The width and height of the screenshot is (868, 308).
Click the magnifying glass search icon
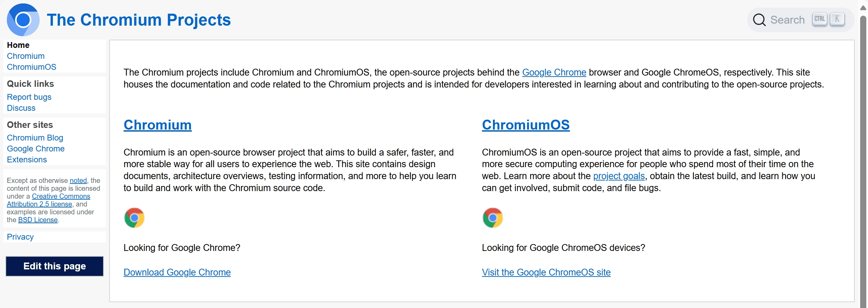coord(759,20)
